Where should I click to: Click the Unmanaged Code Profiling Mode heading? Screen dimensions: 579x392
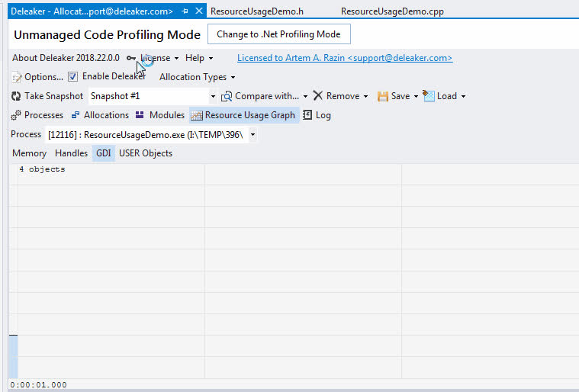[107, 34]
